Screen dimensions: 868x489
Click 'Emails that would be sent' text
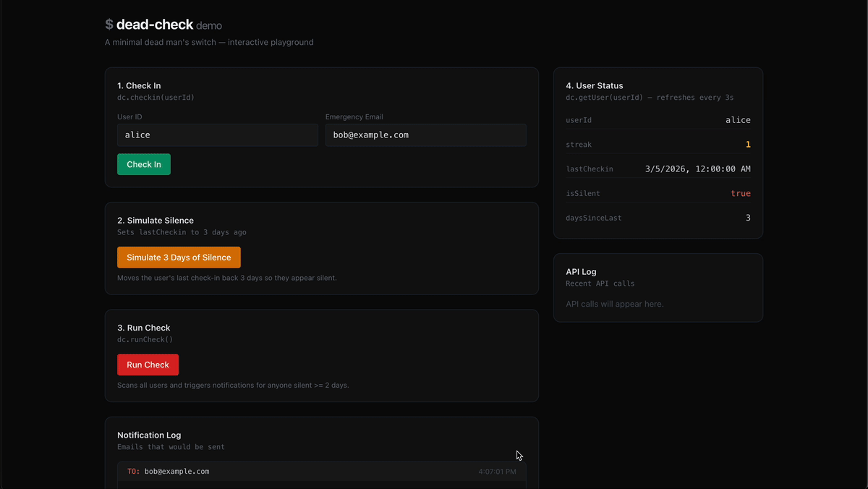[x=171, y=447]
